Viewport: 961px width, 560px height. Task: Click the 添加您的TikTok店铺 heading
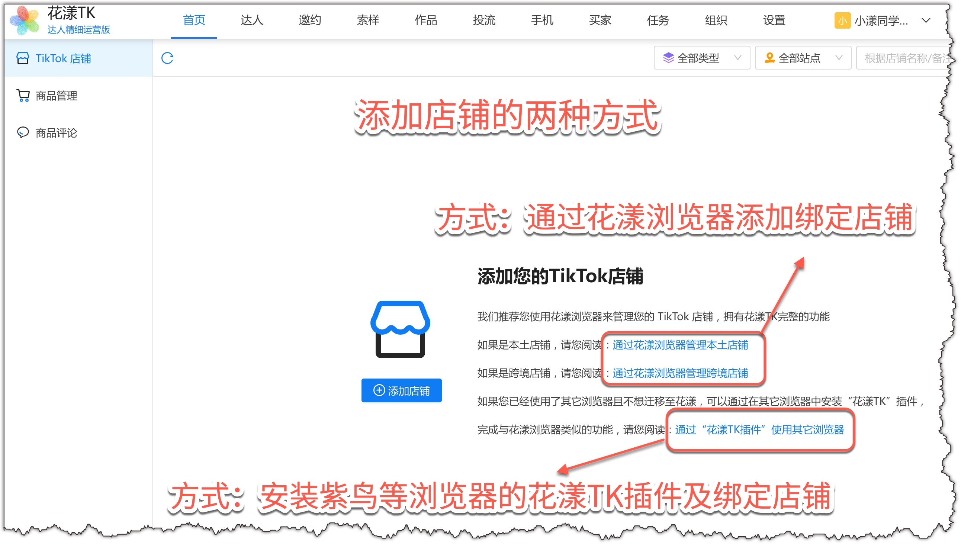[560, 276]
